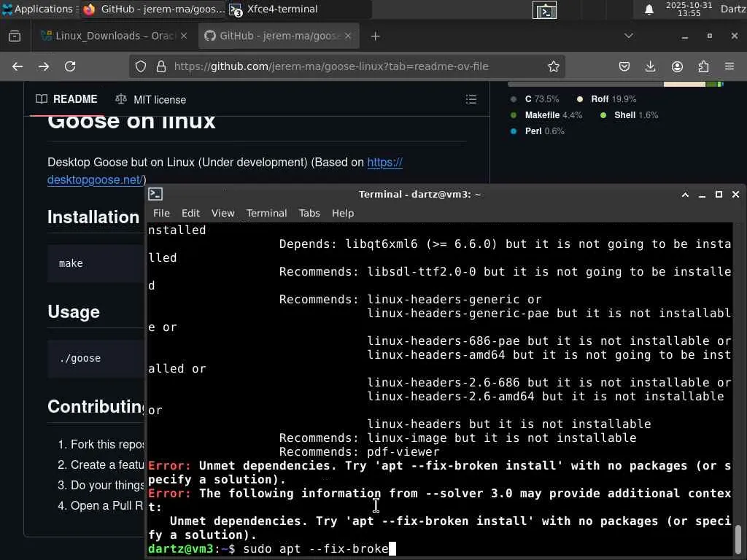Minimize the Terminal window
Viewport: 747px width, 560px height.
[702, 195]
